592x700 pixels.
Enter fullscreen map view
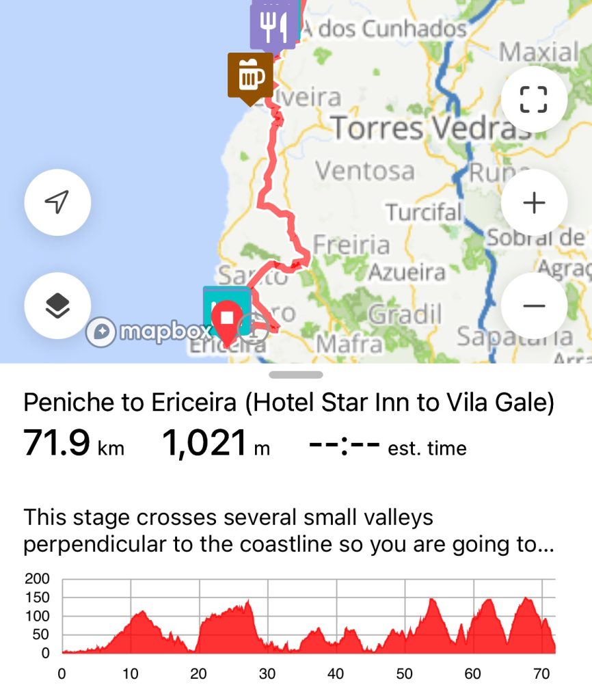[533, 100]
